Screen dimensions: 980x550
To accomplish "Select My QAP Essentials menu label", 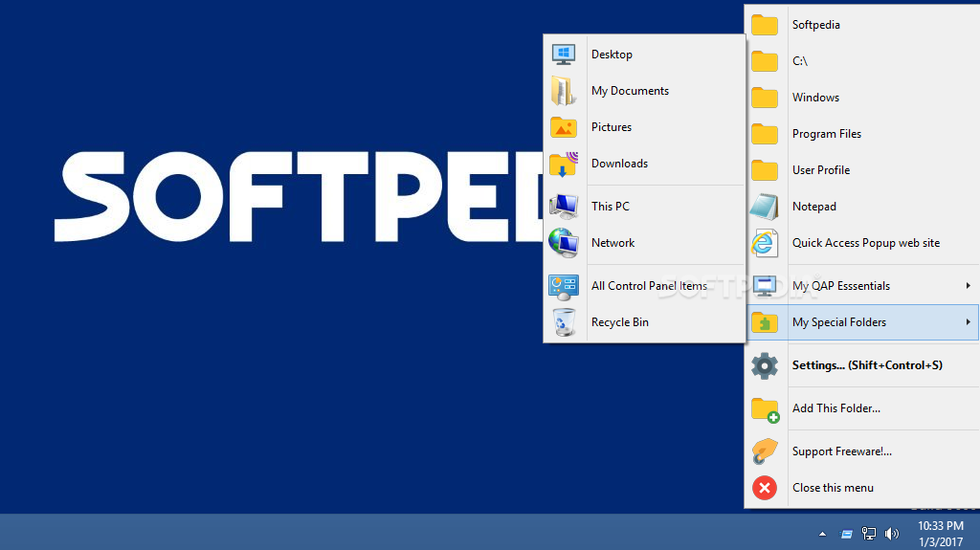I will 840,286.
